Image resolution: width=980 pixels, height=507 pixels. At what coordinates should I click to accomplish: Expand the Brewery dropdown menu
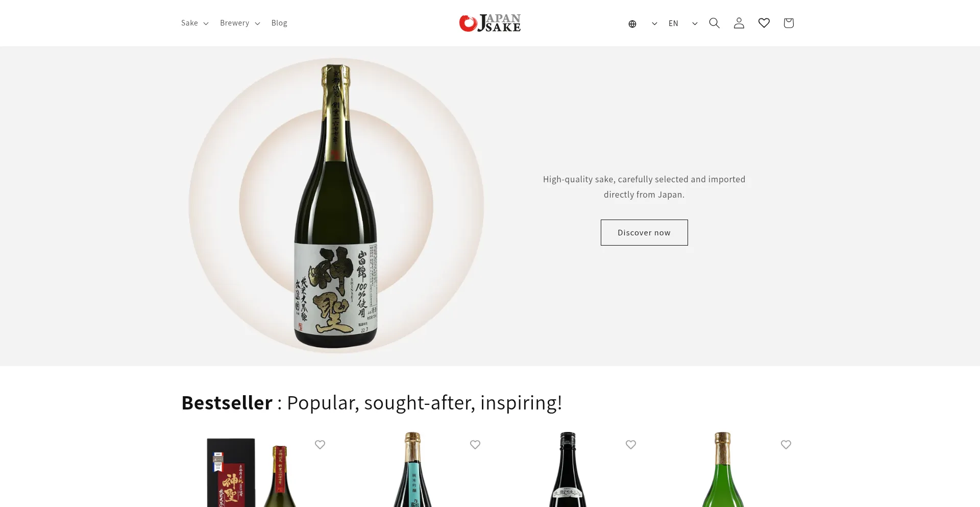[x=240, y=23]
